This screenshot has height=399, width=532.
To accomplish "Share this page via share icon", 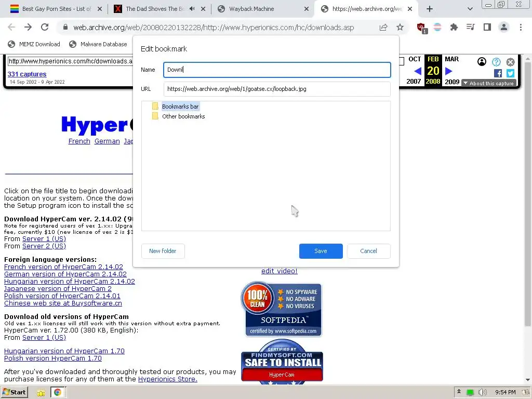I will point(383,28).
